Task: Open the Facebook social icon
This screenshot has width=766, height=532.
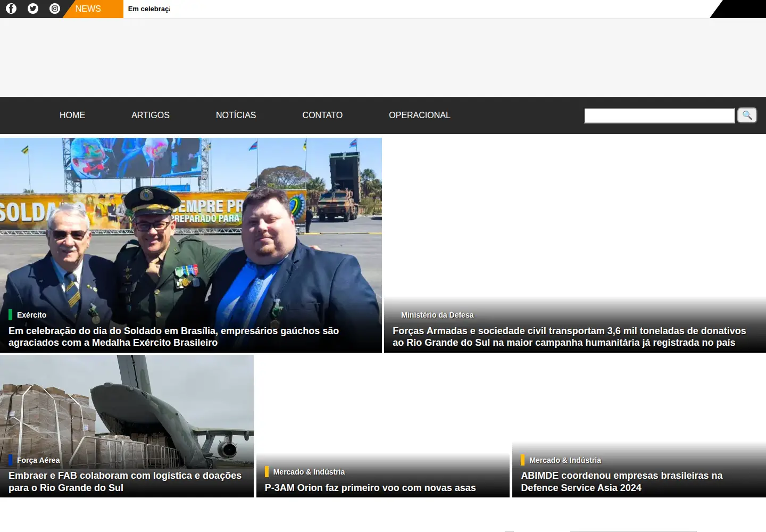Action: point(11,9)
